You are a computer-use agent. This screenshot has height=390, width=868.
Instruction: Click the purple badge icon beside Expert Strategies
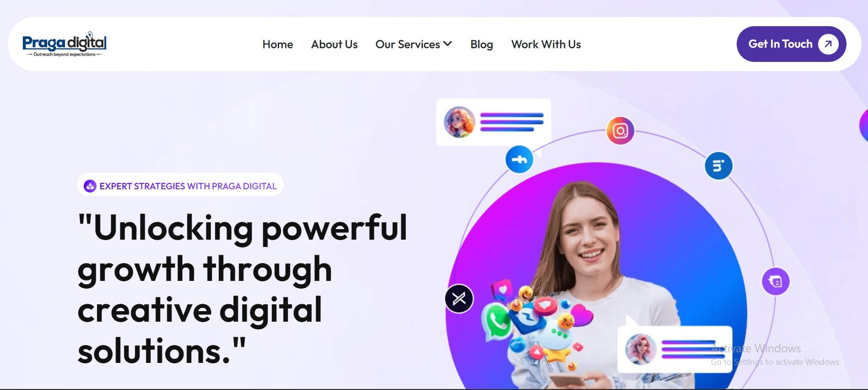90,186
